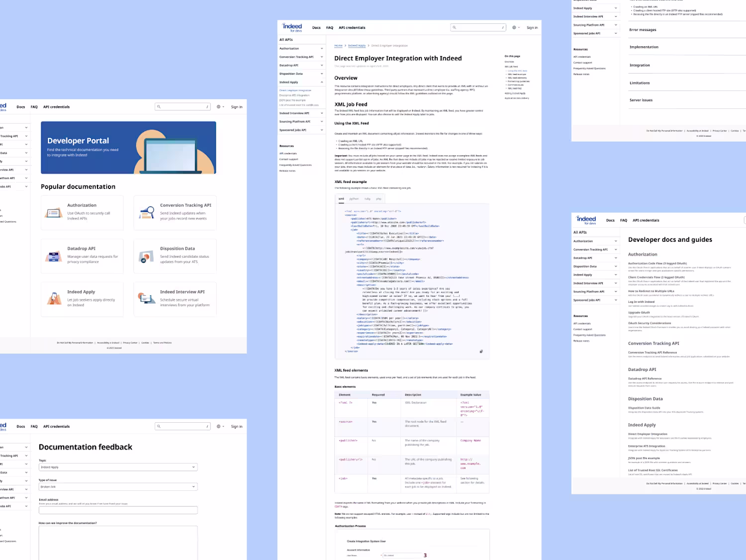Click the search magnifier icon in the Direct Employer Integration page header
Image resolution: width=746 pixels, height=560 pixels.
[454, 27]
